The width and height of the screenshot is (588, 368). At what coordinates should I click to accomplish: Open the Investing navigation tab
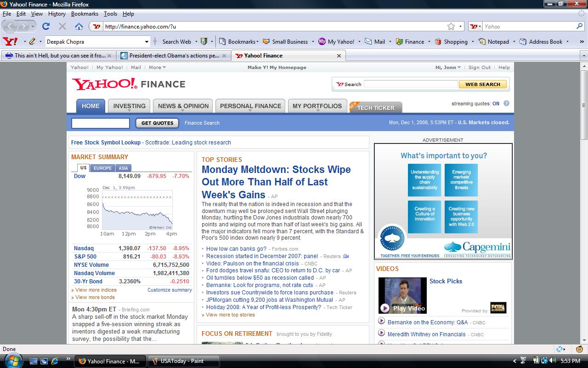click(129, 106)
